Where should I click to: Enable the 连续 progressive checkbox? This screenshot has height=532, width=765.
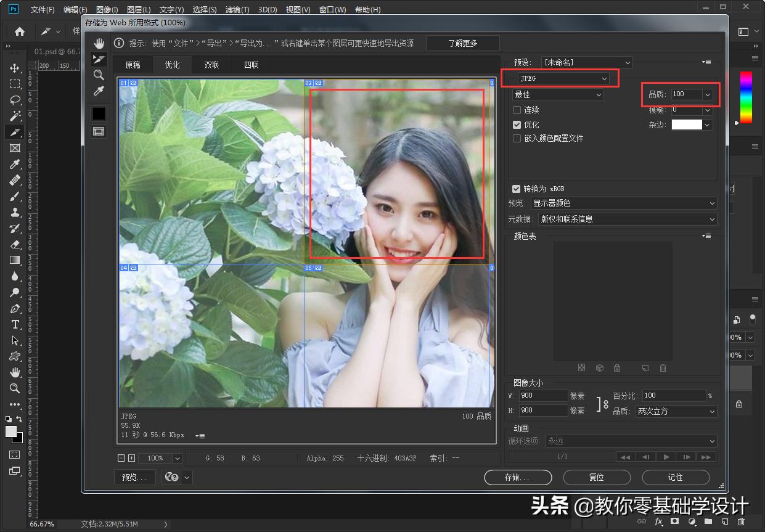tap(517, 110)
